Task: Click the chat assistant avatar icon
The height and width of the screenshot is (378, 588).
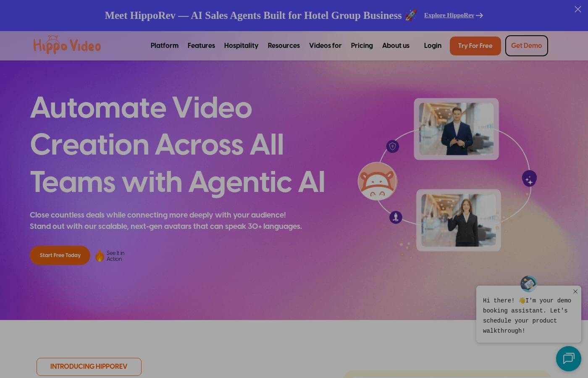Action: tap(528, 284)
